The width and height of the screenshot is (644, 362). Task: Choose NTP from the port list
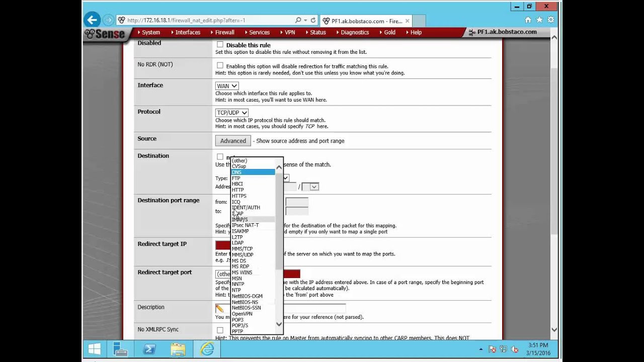[253, 290]
